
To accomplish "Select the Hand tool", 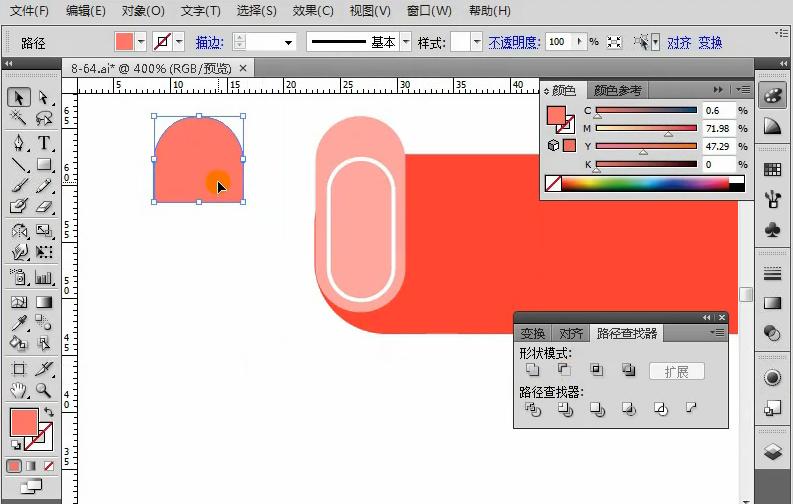I will [x=19, y=390].
